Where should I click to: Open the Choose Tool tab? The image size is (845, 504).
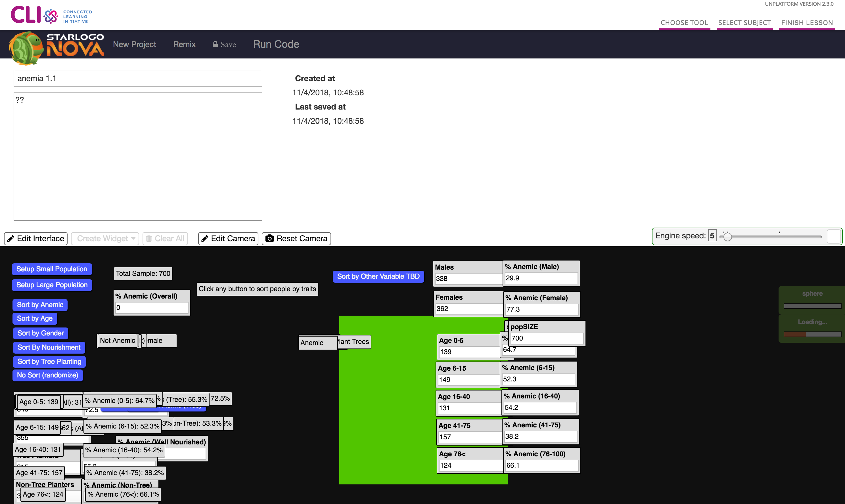coord(684,23)
